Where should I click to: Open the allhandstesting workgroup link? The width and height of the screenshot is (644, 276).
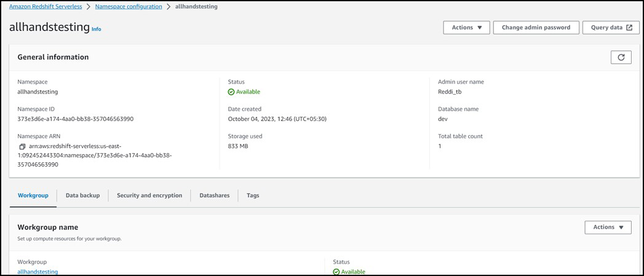pyautogui.click(x=38, y=272)
